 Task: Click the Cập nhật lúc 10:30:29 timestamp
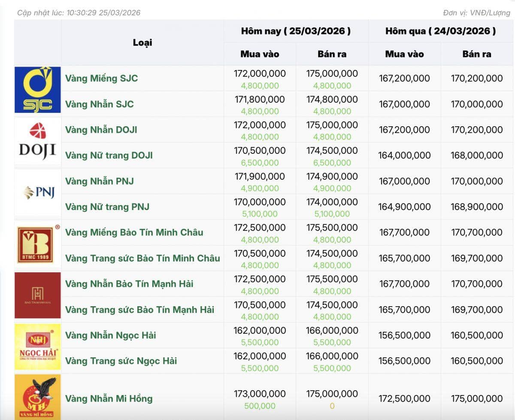coord(79,13)
